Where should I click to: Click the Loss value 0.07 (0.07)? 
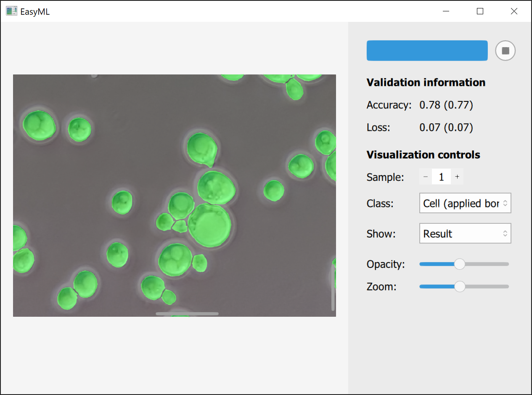446,127
